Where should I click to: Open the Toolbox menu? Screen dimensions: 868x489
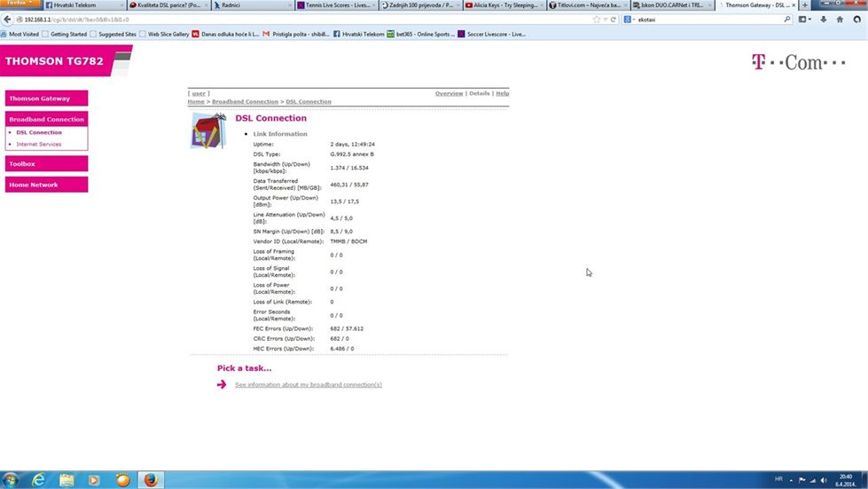(x=46, y=163)
